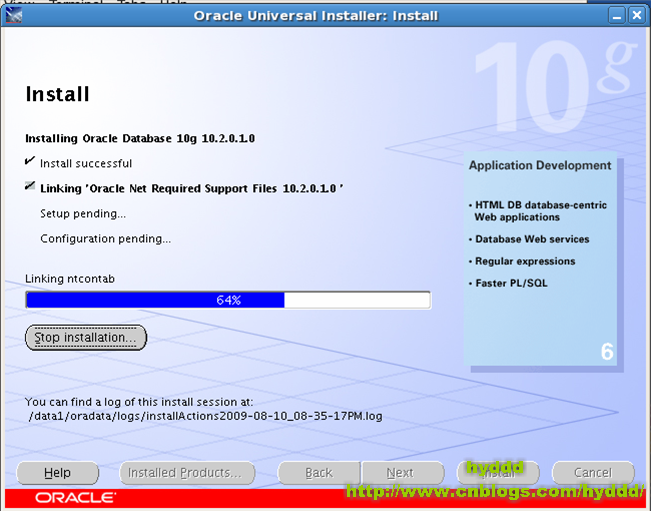Screen dimensions: 651x511
Task: Click the Cancel button
Action: point(593,473)
